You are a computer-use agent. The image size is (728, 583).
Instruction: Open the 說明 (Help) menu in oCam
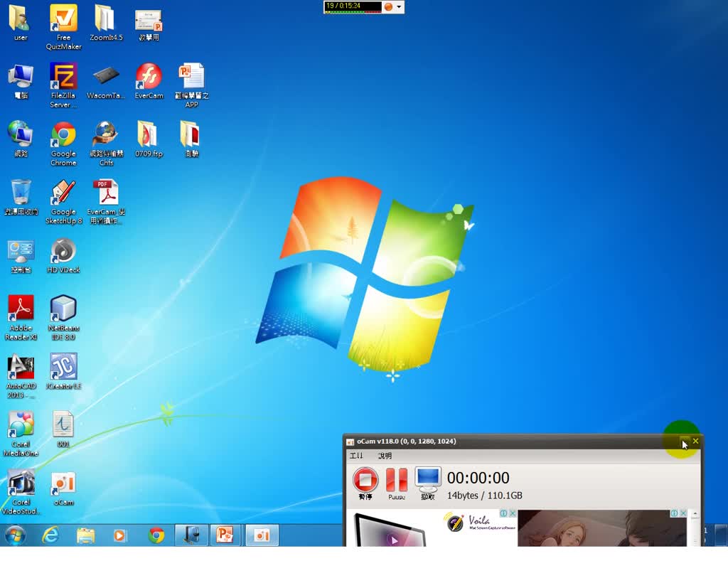click(385, 456)
